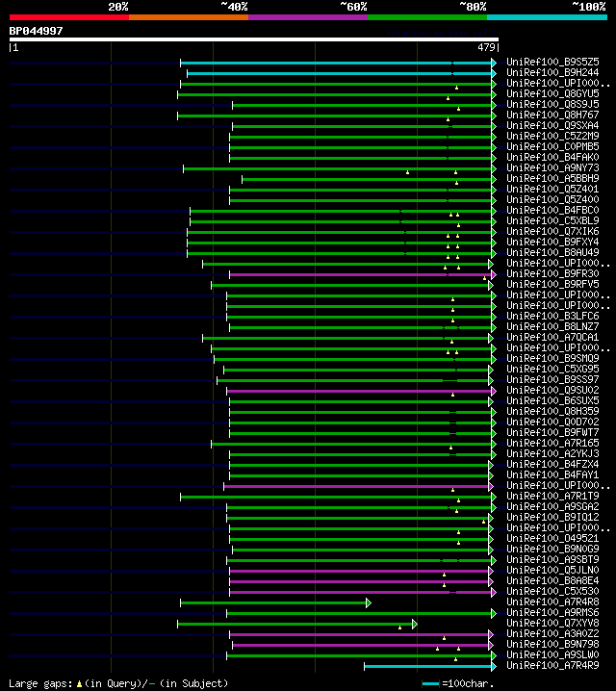The image size is (616, 691).
Task: Click hit label UniRef100_A9RMS6
Action: (552, 612)
